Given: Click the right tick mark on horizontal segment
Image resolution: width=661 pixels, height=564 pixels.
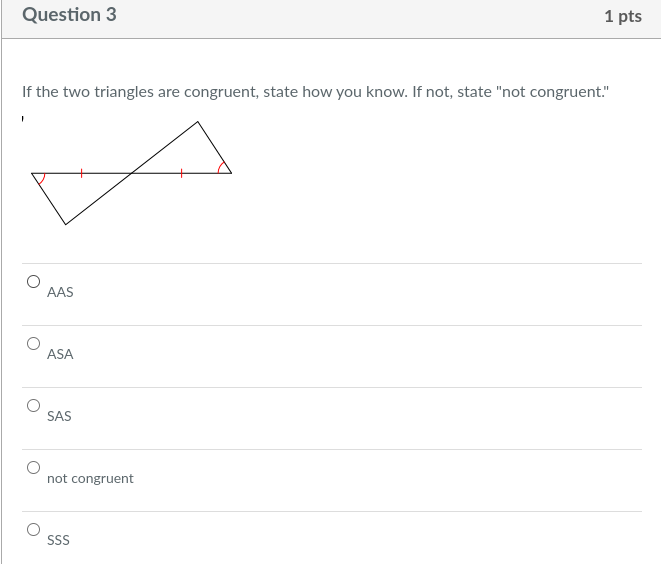Looking at the screenshot, I should (x=181, y=173).
